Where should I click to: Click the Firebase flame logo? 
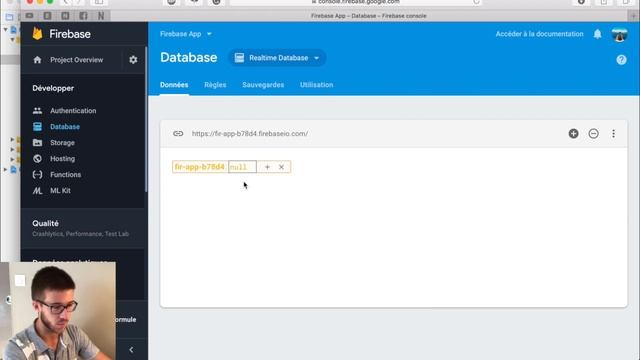click(38, 34)
